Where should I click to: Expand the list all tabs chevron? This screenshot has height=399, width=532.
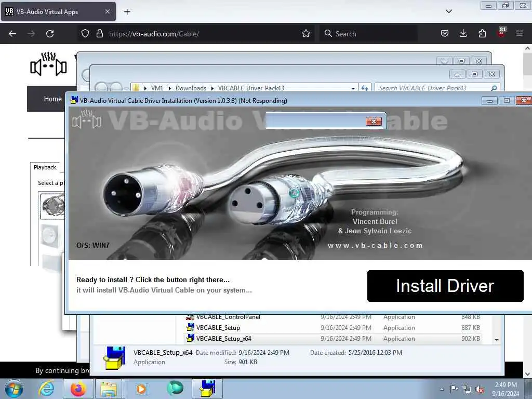(448, 11)
